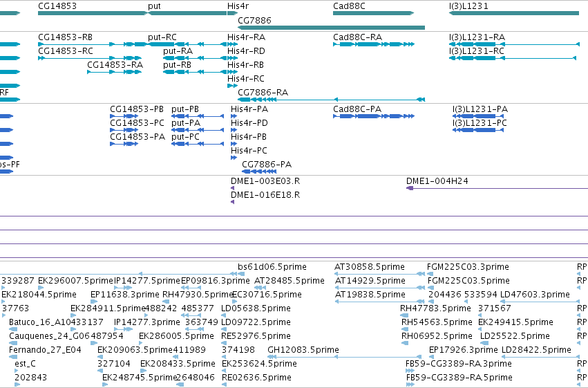Select protein put-PA
The height and width of the screenshot is (388, 588).
click(198, 130)
